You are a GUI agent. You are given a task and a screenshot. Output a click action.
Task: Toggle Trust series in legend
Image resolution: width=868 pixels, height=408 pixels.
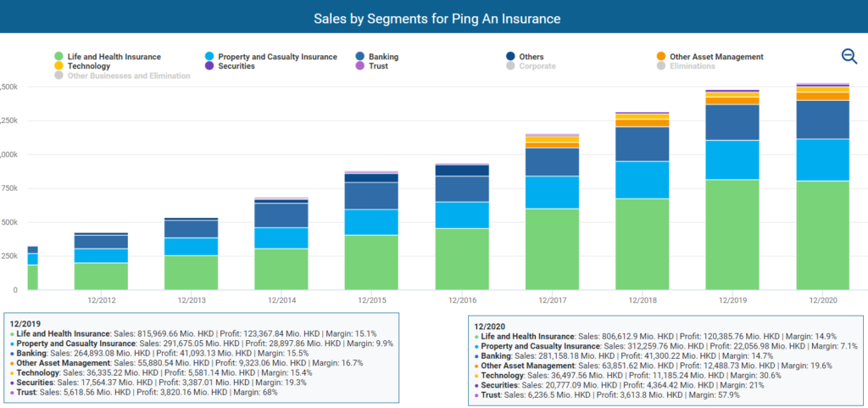tap(371, 66)
